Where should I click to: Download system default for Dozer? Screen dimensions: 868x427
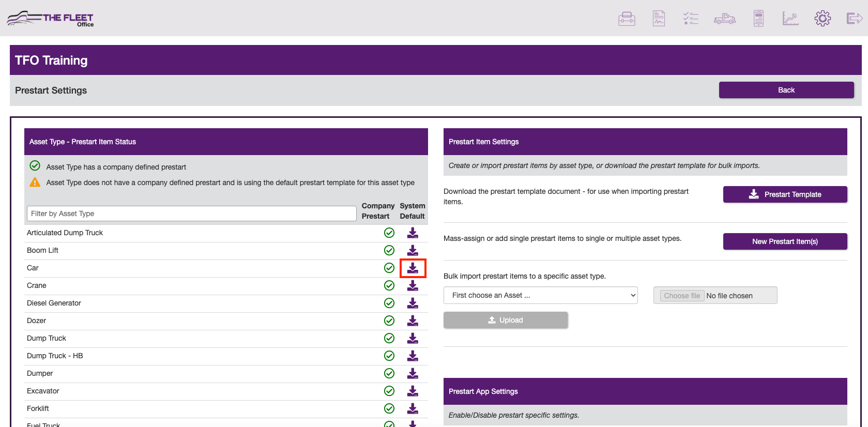(x=413, y=321)
